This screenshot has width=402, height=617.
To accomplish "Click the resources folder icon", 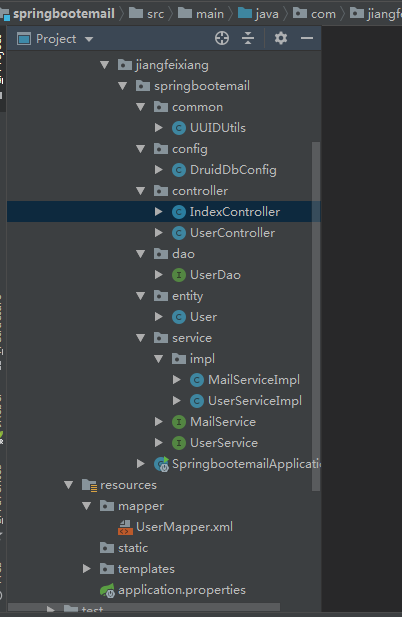I will (x=89, y=485).
